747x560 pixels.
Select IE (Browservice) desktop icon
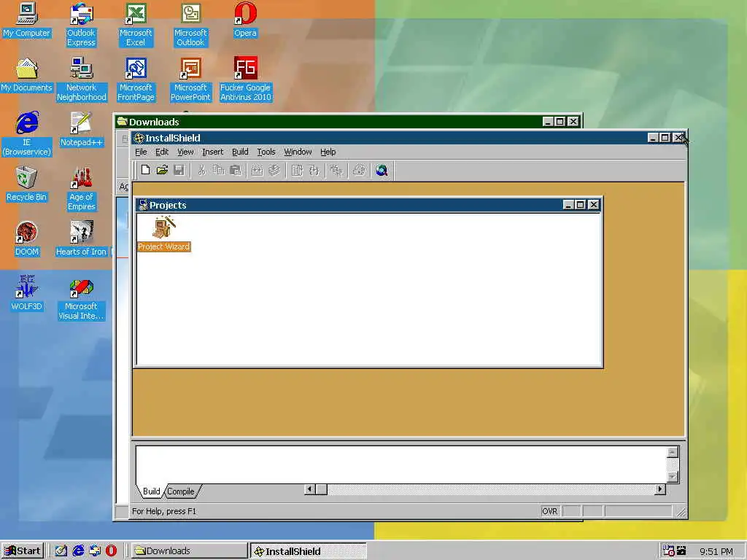[x=27, y=134]
